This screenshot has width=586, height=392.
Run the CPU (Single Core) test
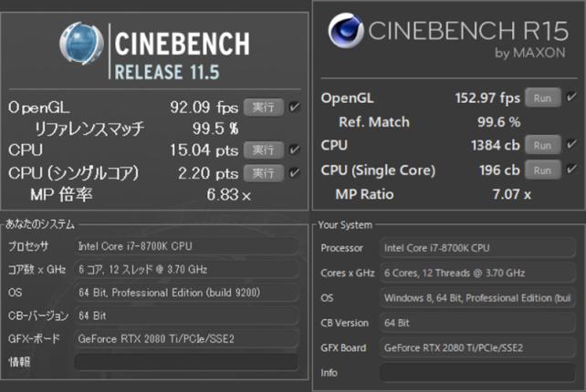541,170
